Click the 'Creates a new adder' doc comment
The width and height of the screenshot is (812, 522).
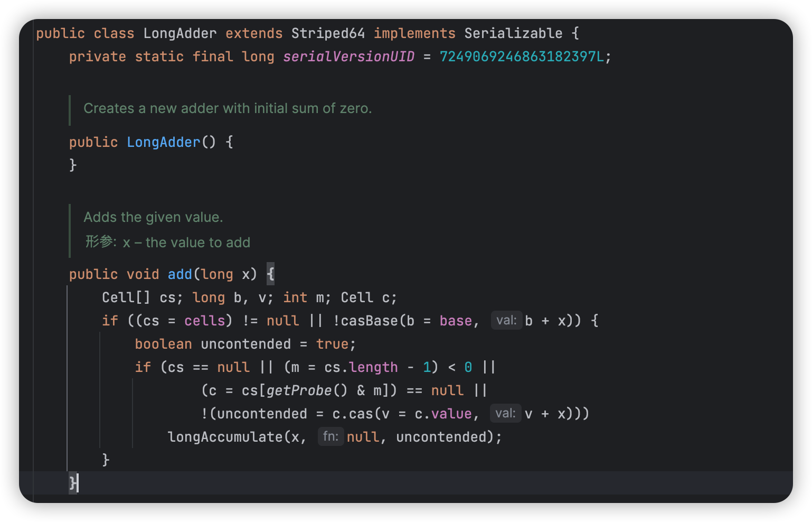click(228, 108)
